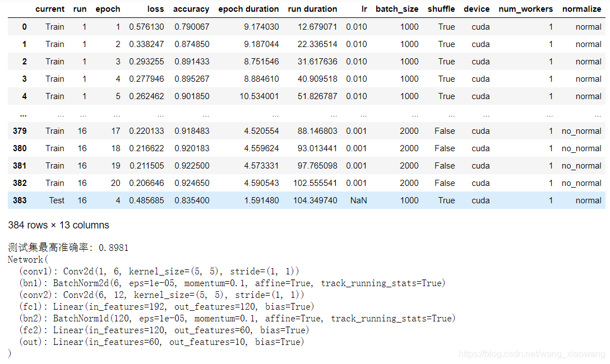This screenshot has height=364, width=610.
Task: Click batch_size 2000 in row 380
Action: coord(409,148)
